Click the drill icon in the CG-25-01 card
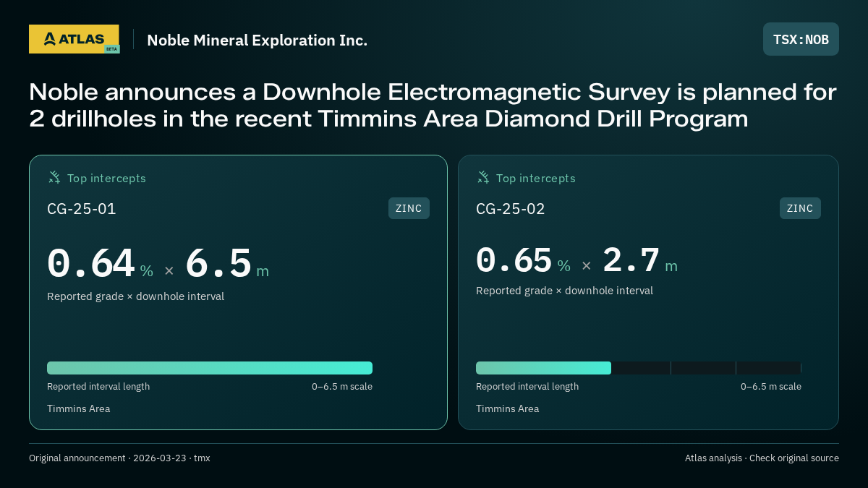 pyautogui.click(x=54, y=177)
